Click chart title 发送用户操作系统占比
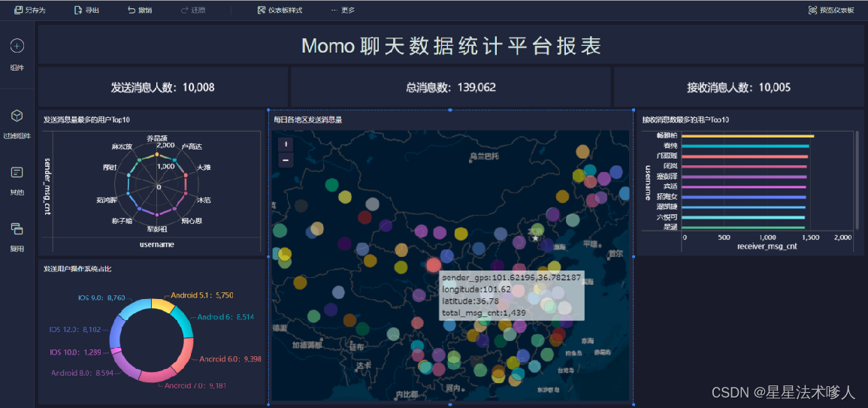 (x=77, y=269)
